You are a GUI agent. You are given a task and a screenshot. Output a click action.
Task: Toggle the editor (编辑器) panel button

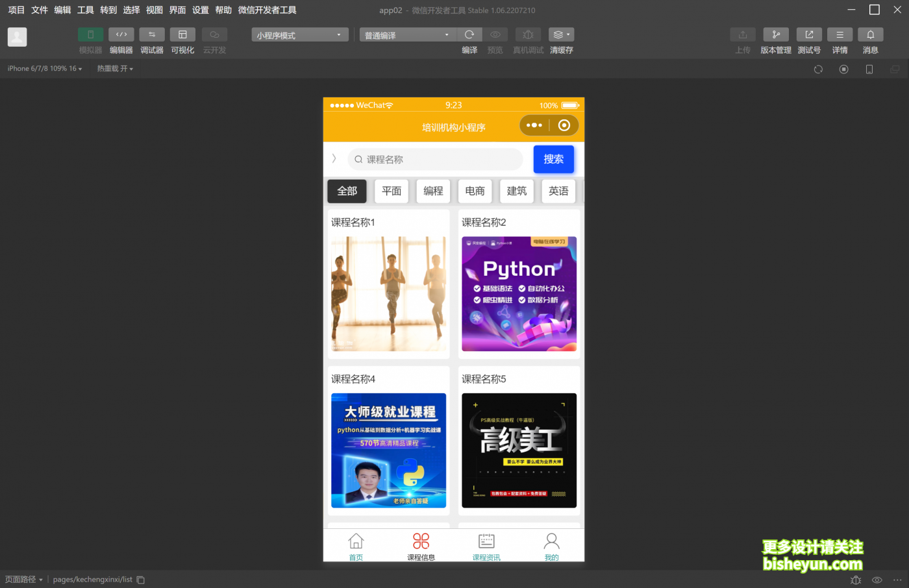tap(121, 34)
